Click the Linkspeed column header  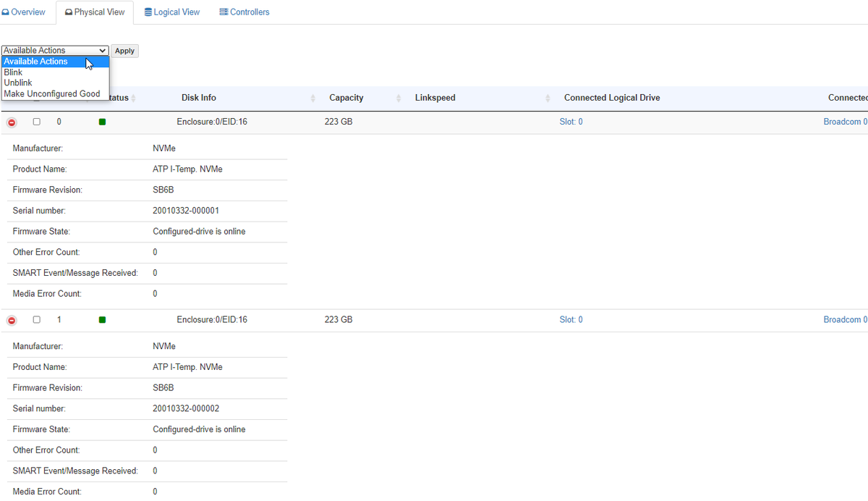click(x=435, y=98)
